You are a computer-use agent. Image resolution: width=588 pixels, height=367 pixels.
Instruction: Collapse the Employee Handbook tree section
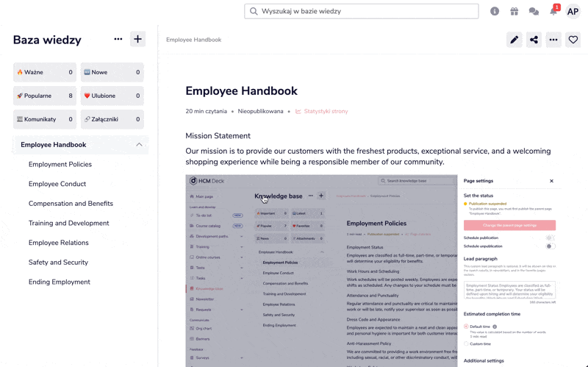point(139,145)
